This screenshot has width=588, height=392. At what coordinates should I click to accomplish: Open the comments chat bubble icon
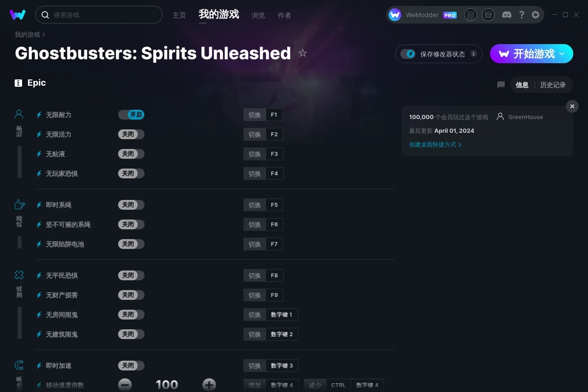(501, 85)
